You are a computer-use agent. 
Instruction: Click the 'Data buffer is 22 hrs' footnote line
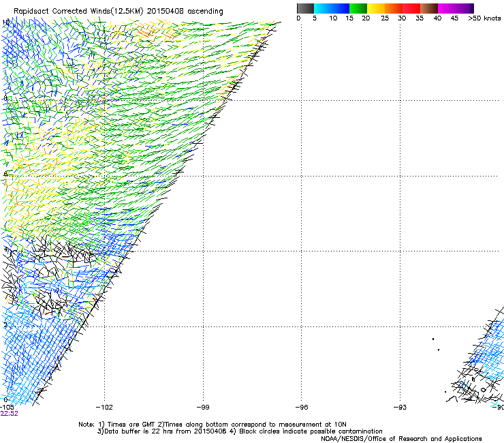click(240, 431)
